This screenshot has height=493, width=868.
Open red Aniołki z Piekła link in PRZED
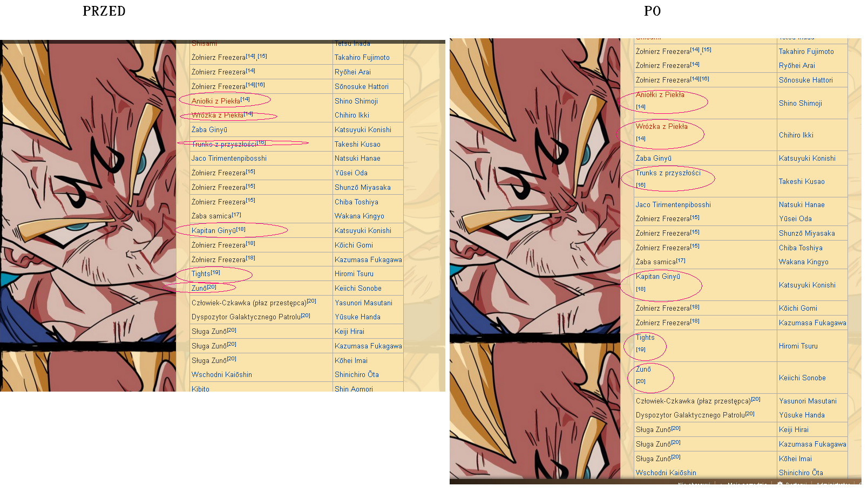tap(215, 101)
